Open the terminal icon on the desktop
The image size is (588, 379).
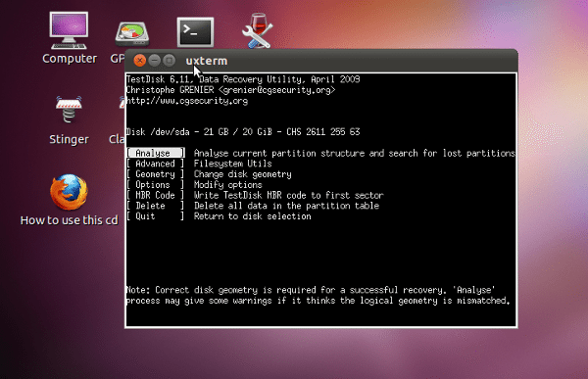tap(195, 32)
